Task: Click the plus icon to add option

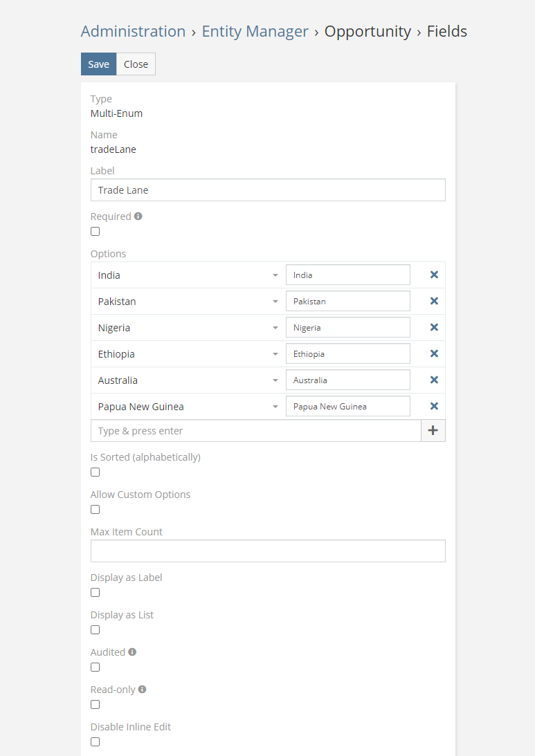Action: click(x=433, y=430)
